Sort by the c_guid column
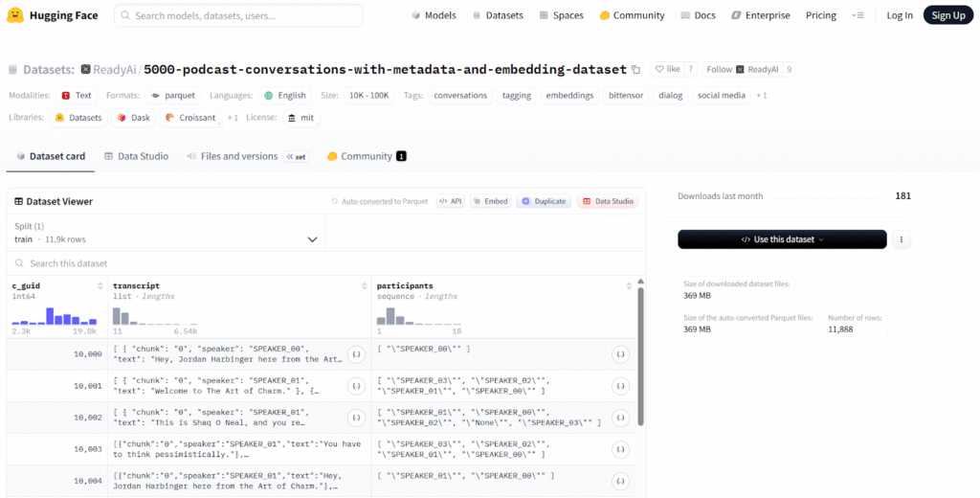Viewport: 980px width, 498px height. coord(100,286)
